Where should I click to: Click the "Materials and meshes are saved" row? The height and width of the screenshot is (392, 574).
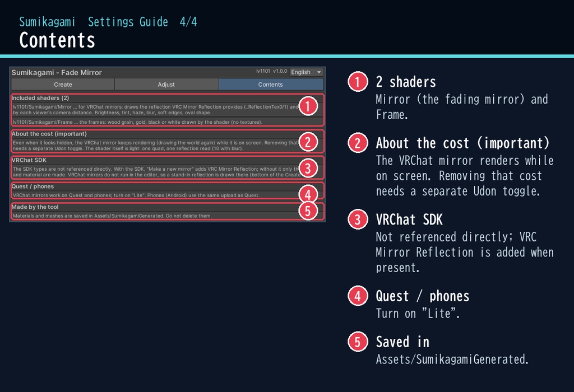[x=167, y=216]
